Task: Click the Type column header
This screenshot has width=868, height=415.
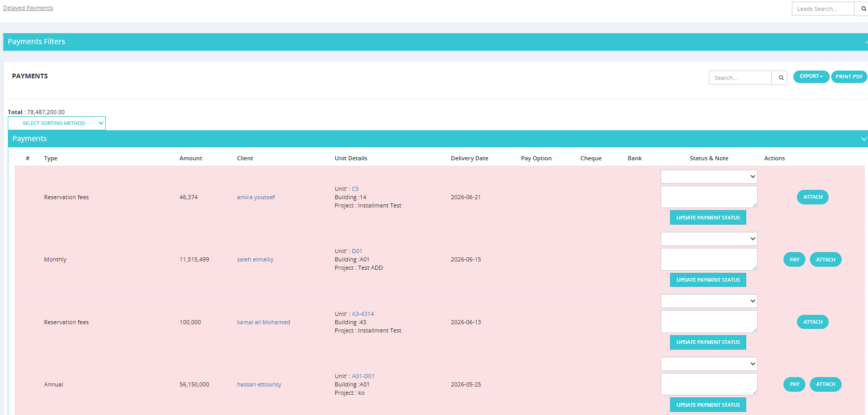Action: pos(51,158)
